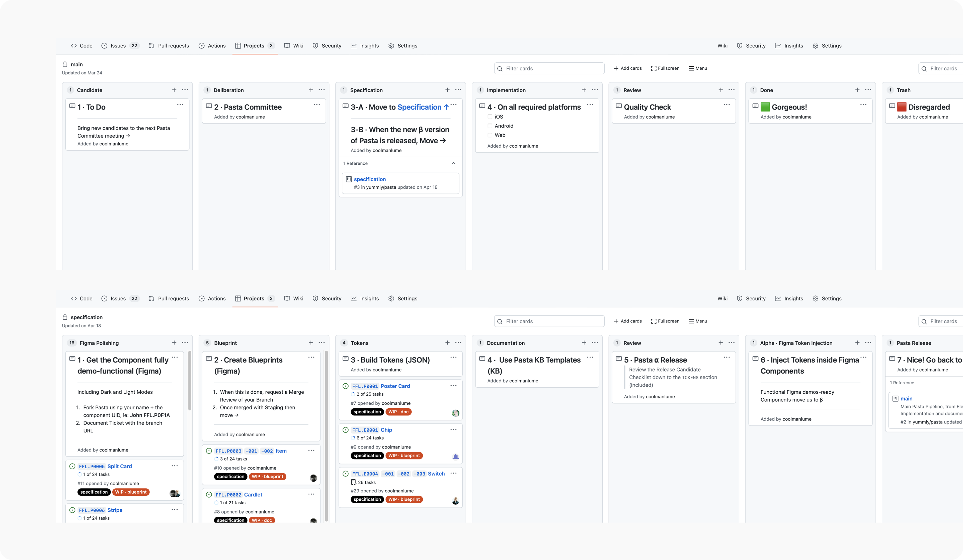Check the iOS platform checkbox

tap(490, 117)
